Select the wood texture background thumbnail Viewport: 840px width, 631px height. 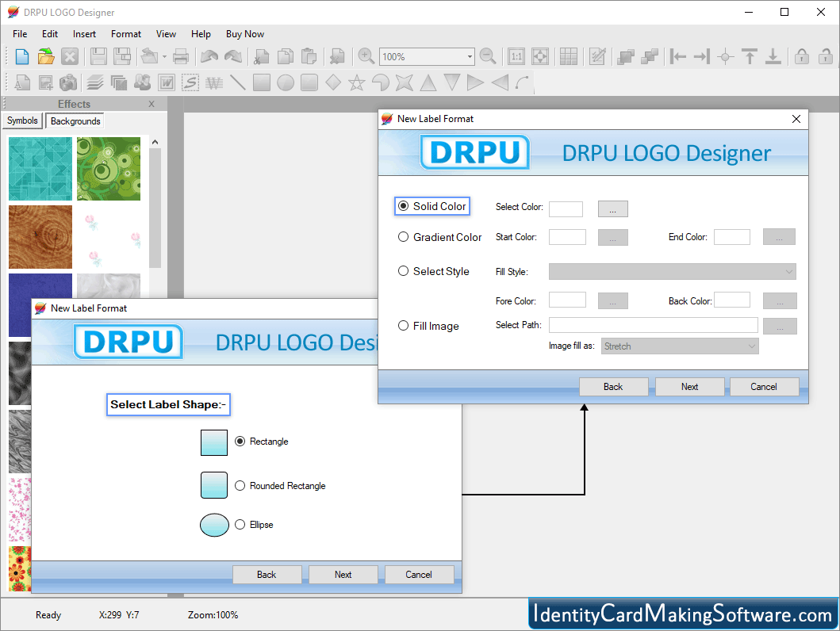(40, 237)
